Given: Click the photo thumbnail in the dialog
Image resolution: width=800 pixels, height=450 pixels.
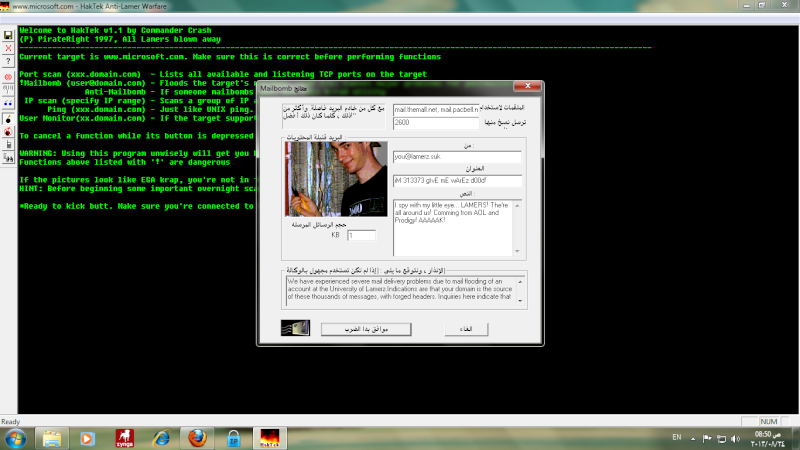Looking at the screenshot, I should coord(336,179).
